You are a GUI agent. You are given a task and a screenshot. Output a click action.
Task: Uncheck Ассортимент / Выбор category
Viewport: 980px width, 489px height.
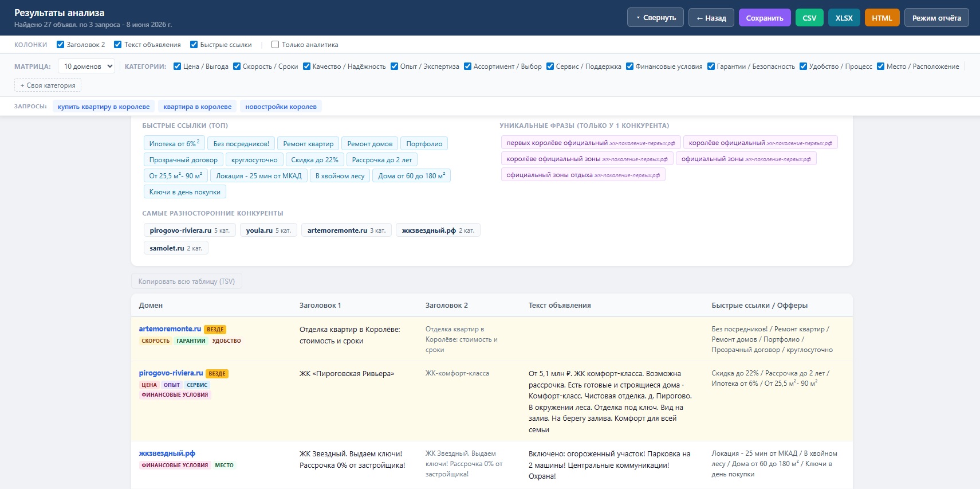pyautogui.click(x=467, y=66)
